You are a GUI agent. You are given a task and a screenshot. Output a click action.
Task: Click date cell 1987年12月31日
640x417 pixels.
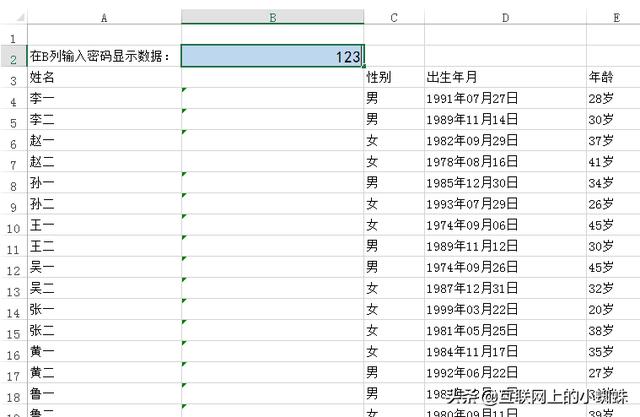505,288
